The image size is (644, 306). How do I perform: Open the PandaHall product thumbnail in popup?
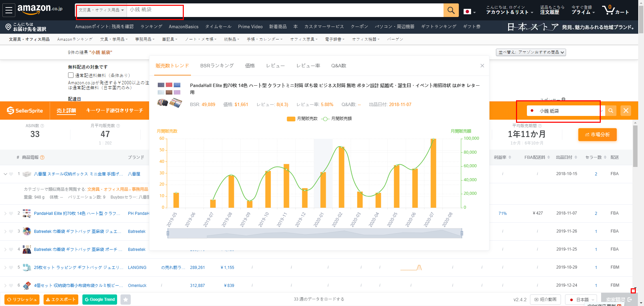tap(170, 95)
